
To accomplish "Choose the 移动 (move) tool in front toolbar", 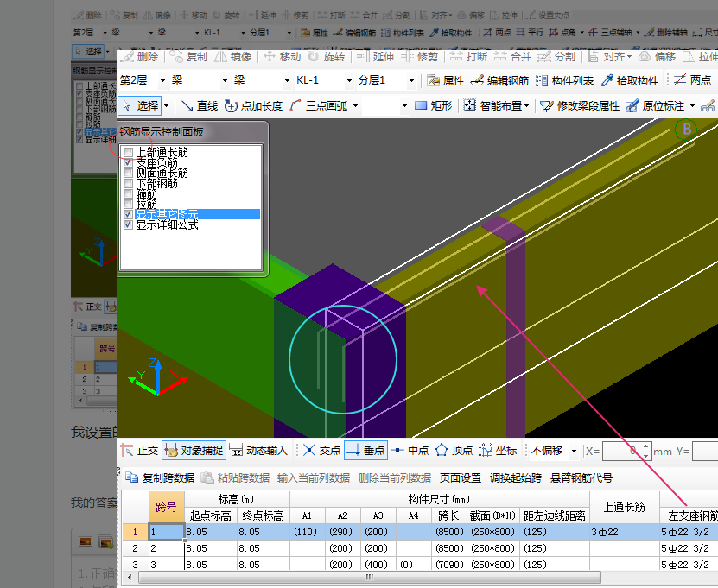I will point(282,57).
